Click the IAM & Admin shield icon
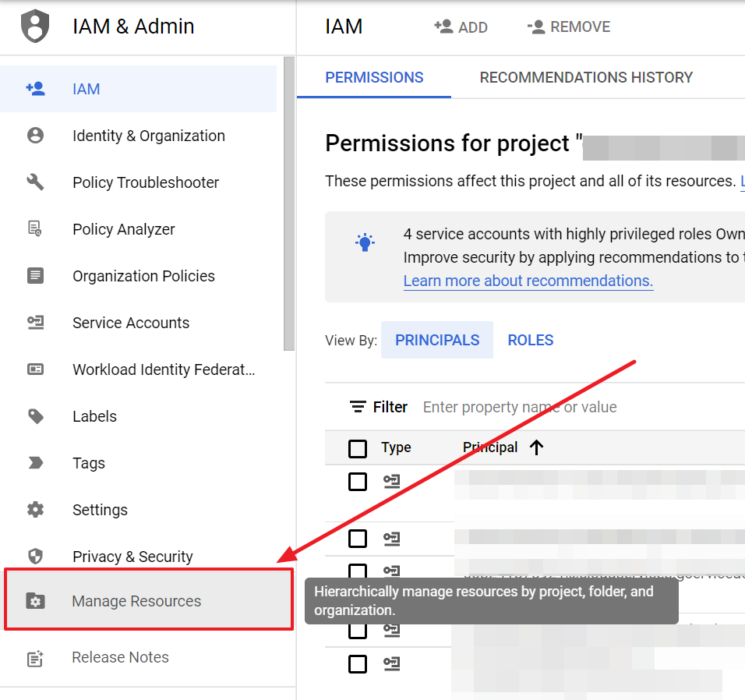 coord(34,27)
